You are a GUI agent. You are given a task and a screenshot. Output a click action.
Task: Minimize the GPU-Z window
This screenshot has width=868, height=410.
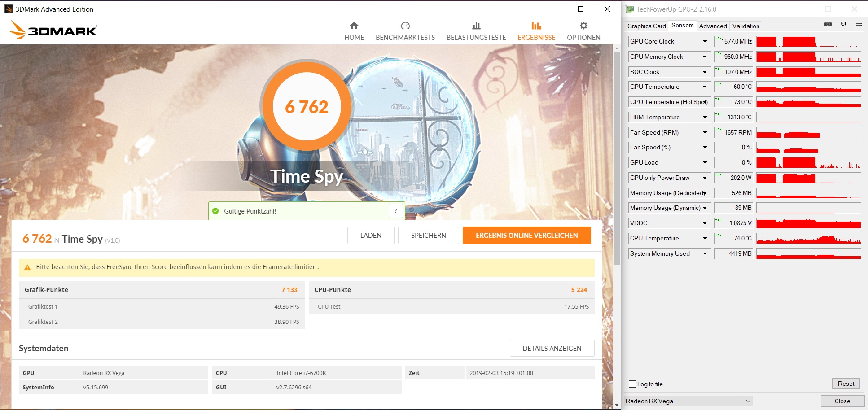pos(802,9)
